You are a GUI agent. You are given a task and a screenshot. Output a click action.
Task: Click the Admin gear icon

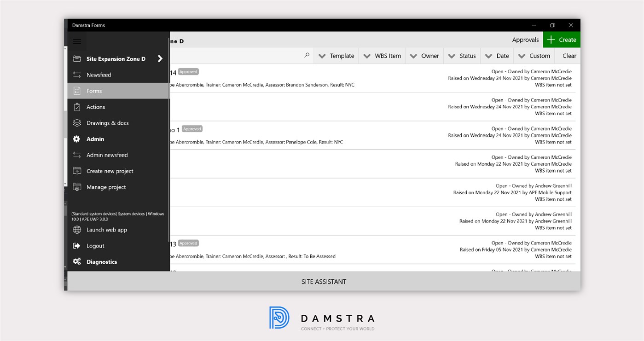click(x=77, y=139)
